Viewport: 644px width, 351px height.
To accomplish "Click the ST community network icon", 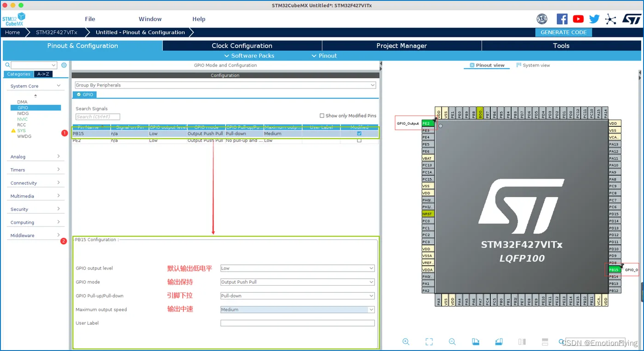I will pyautogui.click(x=610, y=19).
